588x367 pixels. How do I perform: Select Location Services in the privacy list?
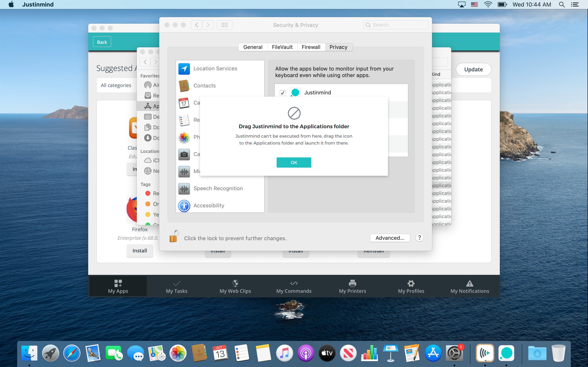(x=215, y=69)
